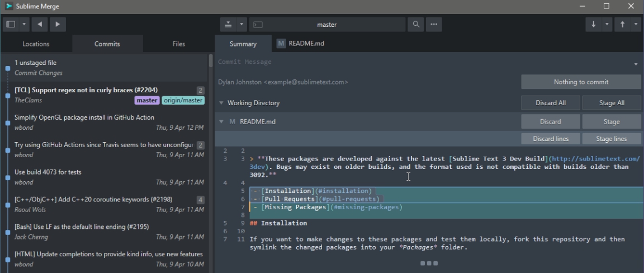This screenshot has height=273, width=644.
Task: Select commit HTML Update completions
Action: (105, 259)
